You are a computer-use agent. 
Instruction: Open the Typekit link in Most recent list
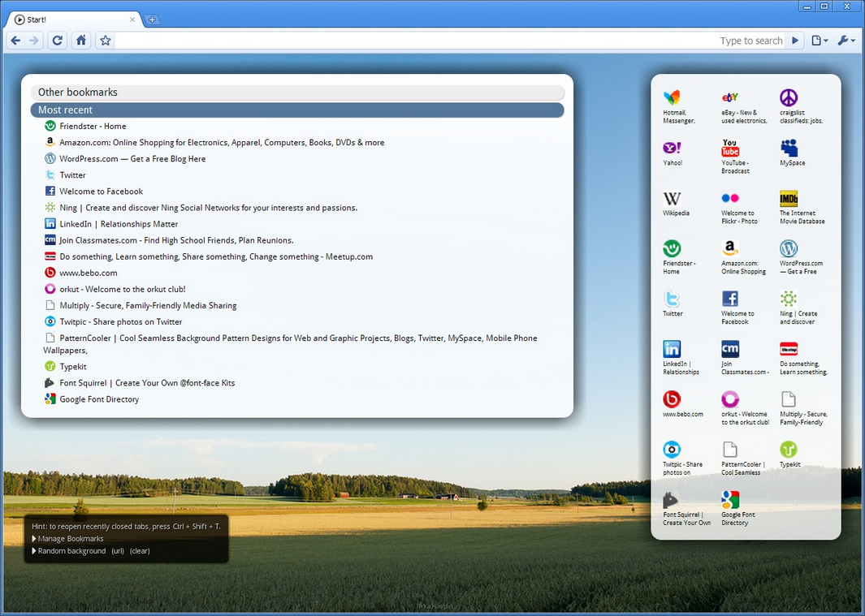73,367
